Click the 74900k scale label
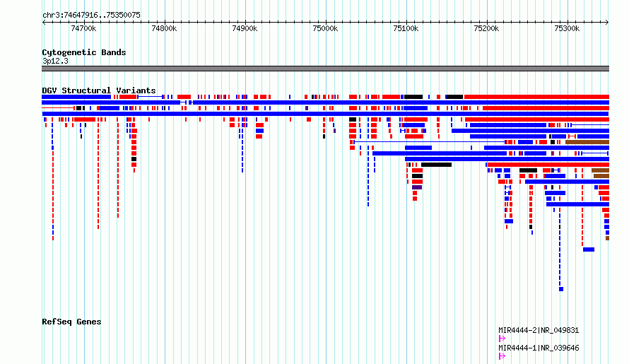The height and width of the screenshot is (364, 629). 245,28
